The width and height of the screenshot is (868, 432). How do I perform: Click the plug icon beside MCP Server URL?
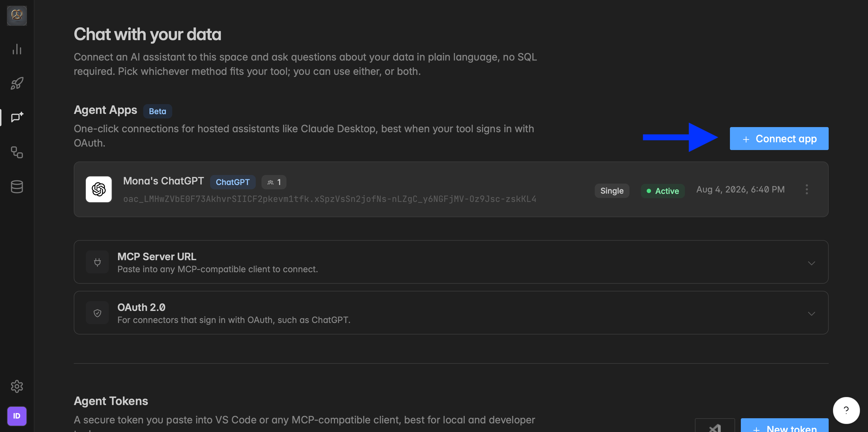[97, 262]
